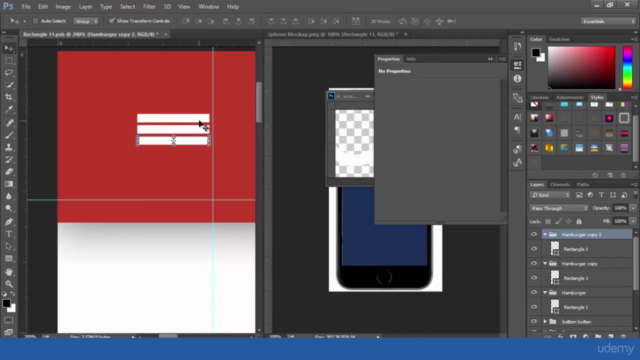Hide the Hamburger copy group
640x360 pixels.
534,264
